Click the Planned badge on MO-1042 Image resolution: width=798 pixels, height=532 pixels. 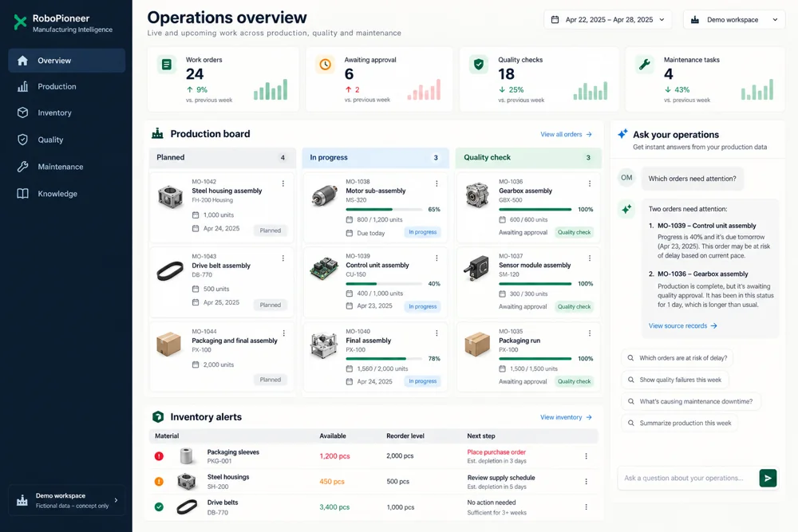pyautogui.click(x=271, y=231)
